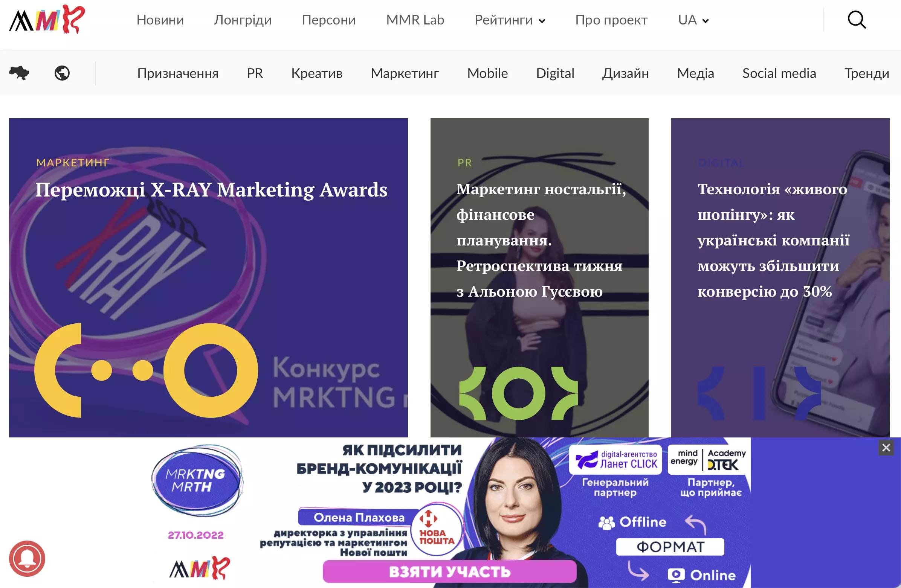This screenshot has width=901, height=588.
Task: Go to the MMR Lab section
Action: tap(415, 20)
